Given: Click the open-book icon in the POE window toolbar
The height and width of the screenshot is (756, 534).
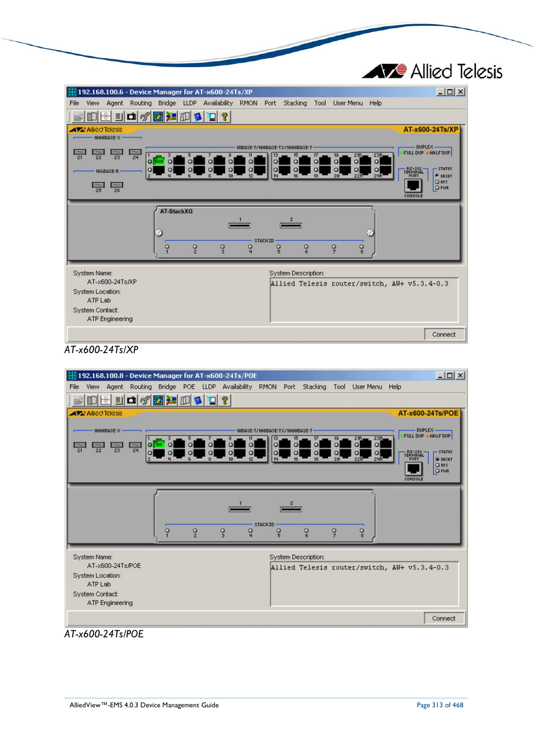Looking at the screenshot, I should pos(92,400).
